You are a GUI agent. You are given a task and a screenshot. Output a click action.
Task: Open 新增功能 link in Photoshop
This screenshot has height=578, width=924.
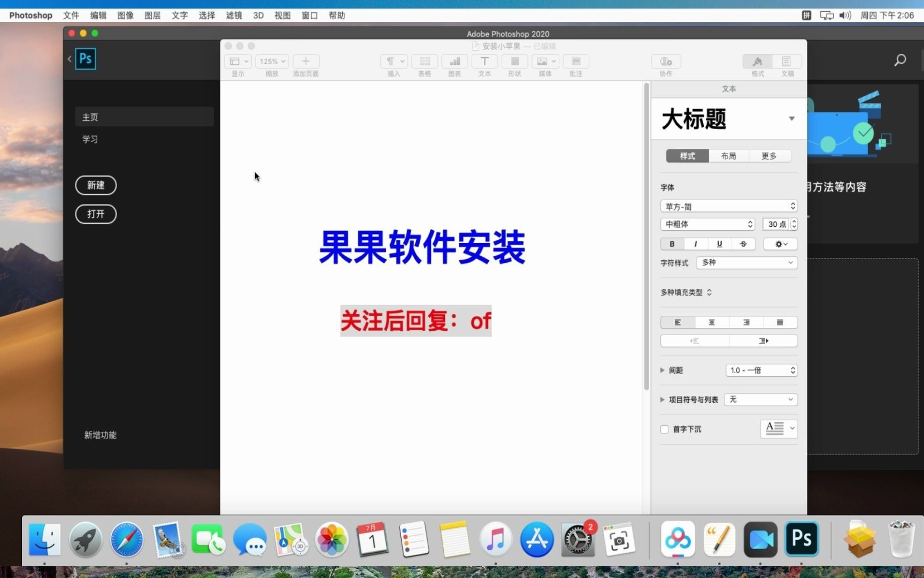tap(100, 435)
